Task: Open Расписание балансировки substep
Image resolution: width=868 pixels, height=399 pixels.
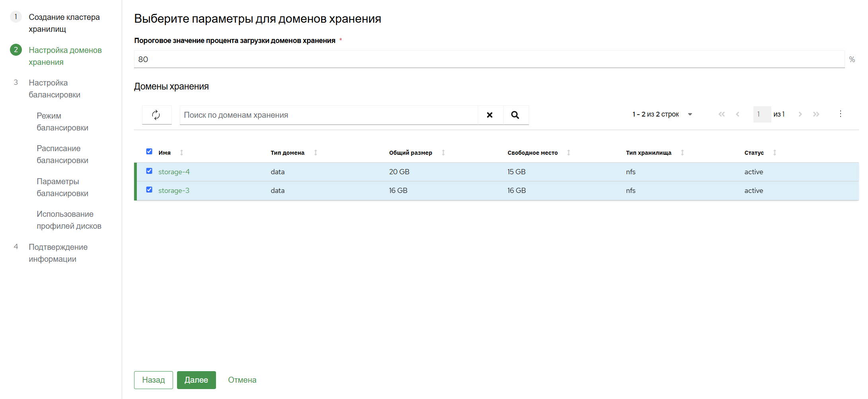Action: 62,154
